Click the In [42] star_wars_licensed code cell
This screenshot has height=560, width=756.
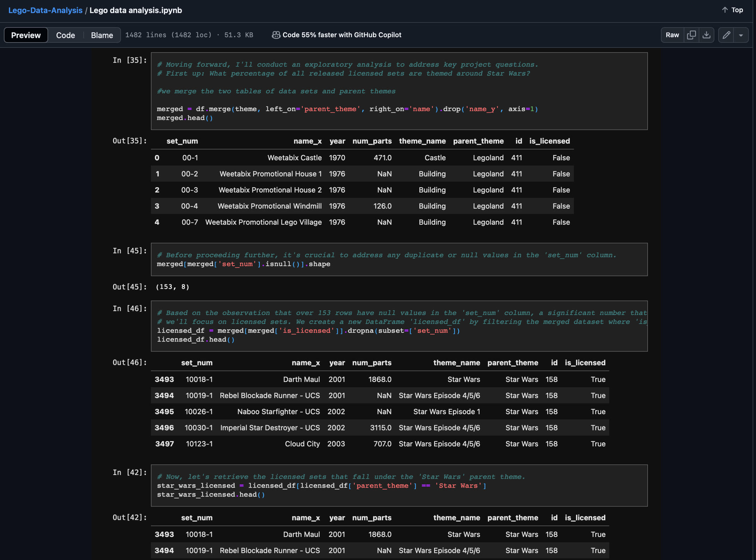(x=399, y=485)
